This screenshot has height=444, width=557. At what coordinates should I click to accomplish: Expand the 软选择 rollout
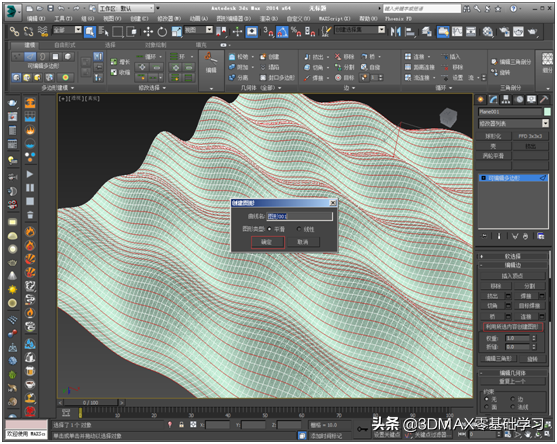click(513, 256)
